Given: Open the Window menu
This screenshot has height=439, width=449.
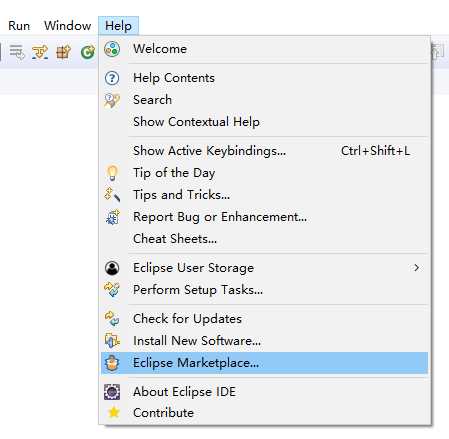Looking at the screenshot, I should click(67, 26).
